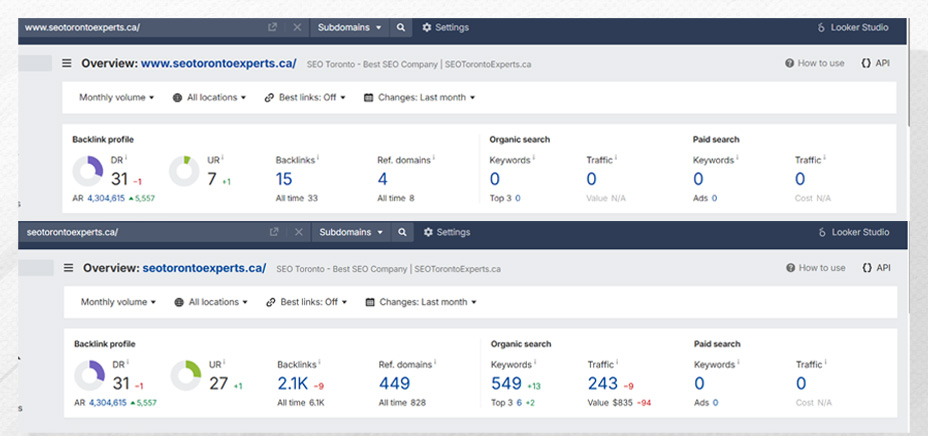Image resolution: width=928 pixels, height=436 pixels.
Task: Click the UR info icon in the top panel
Action: point(223,158)
